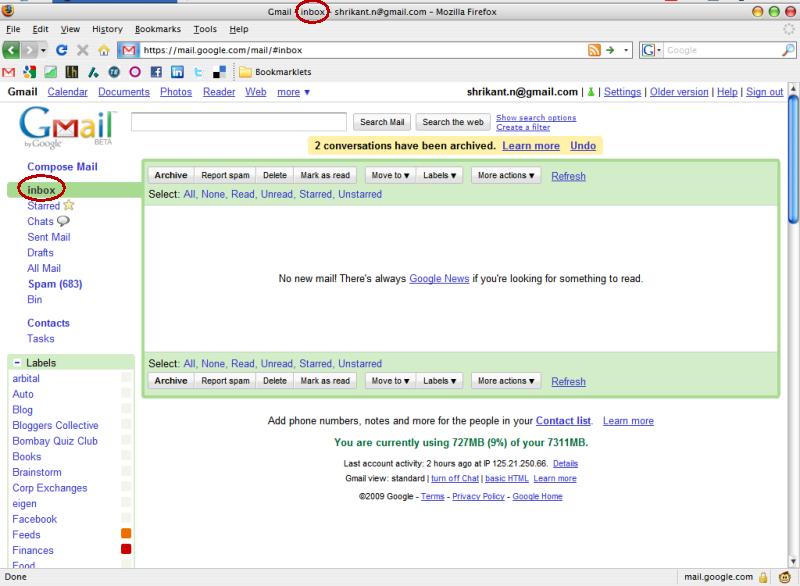Open the Tools menu
Viewport: 800px width, 586px height.
tap(204, 29)
